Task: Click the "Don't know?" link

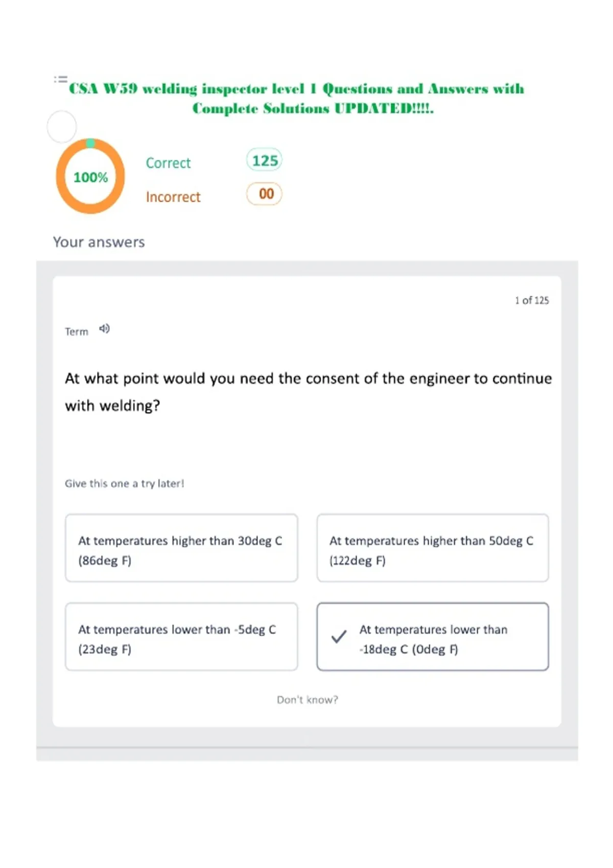Action: [307, 700]
